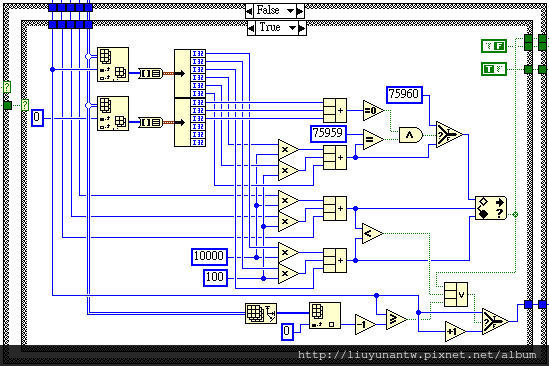Click the numeric constant 75959
Image resolution: width=549 pixels, height=366 pixels.
pyautogui.click(x=328, y=134)
